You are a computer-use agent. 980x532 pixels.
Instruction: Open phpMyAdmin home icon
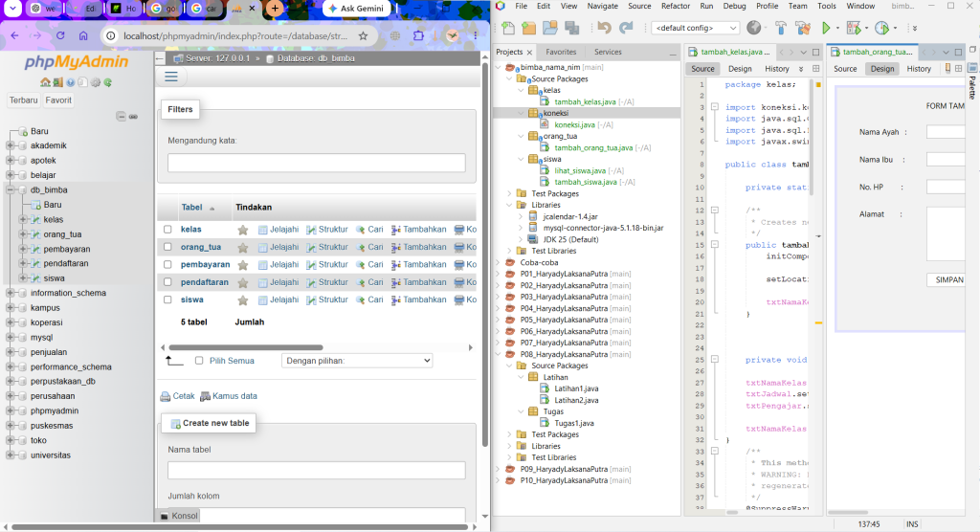tap(45, 82)
